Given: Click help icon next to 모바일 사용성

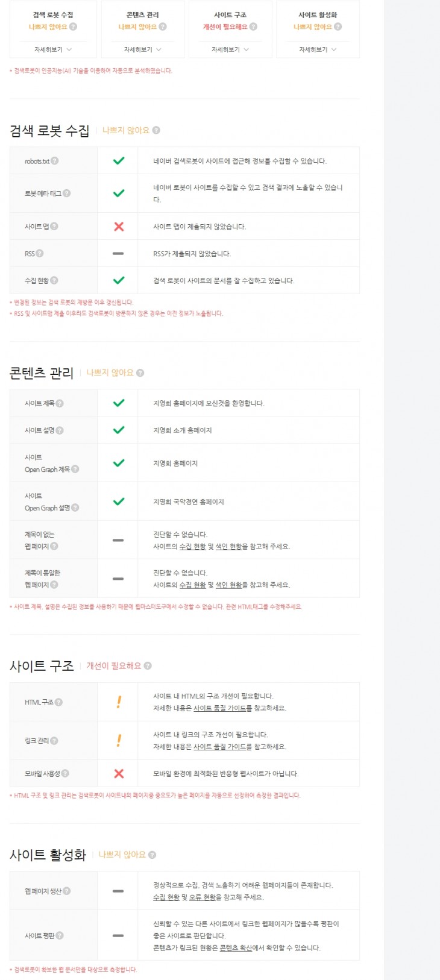Looking at the screenshot, I should click(65, 773).
